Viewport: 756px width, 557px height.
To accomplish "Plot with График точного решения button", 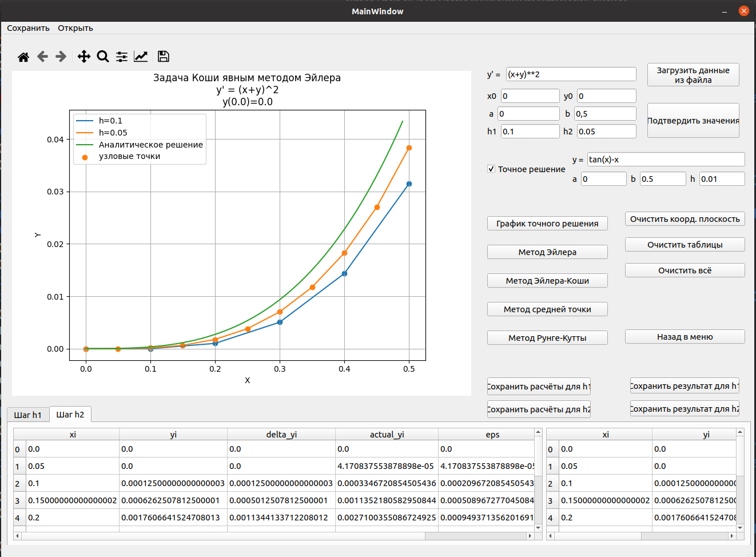I will click(547, 224).
